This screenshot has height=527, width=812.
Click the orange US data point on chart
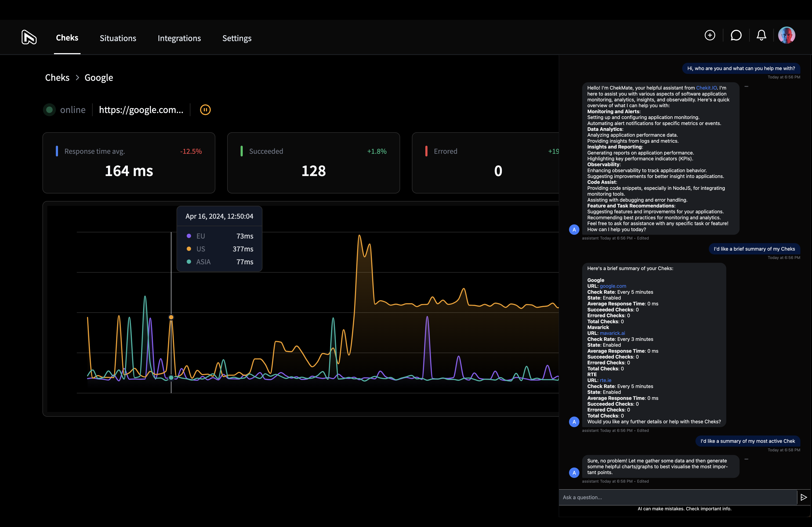pos(171,317)
